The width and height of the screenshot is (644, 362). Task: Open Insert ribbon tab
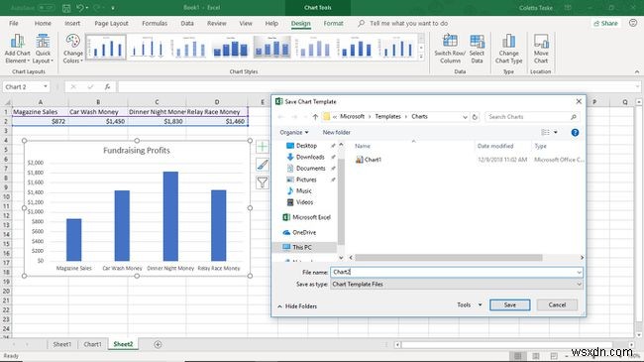coord(72,24)
